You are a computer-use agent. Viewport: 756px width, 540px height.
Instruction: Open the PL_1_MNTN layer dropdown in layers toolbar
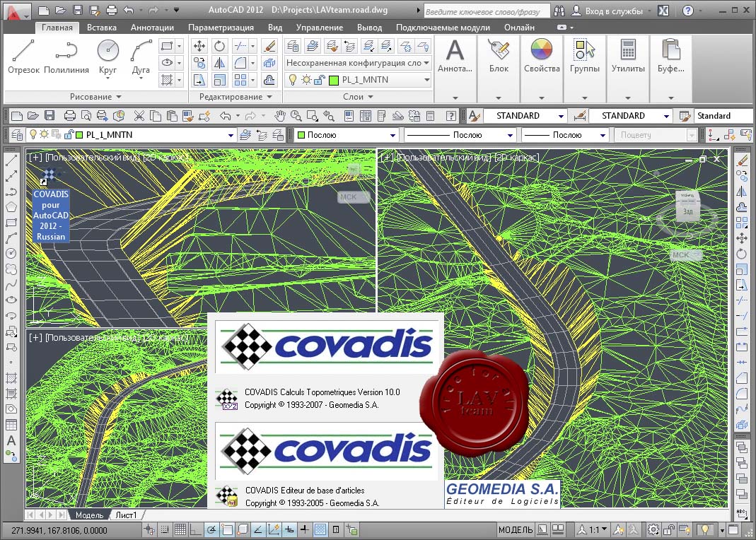[x=130, y=135]
